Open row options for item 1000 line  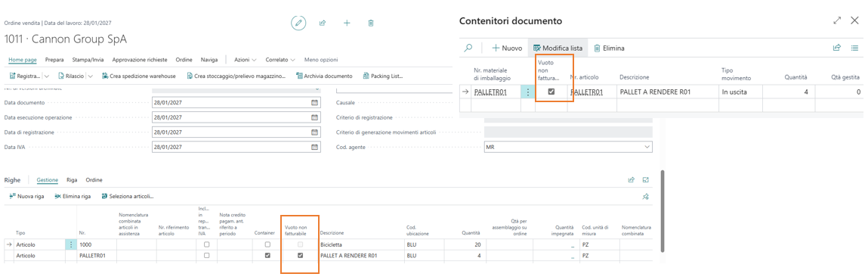coord(71,244)
